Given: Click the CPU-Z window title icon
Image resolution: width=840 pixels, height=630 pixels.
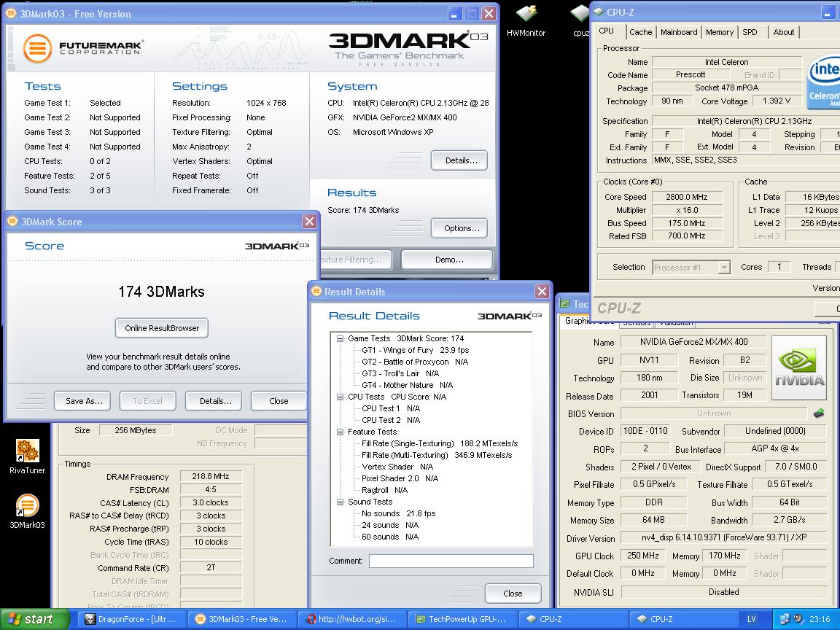Looking at the screenshot, I should click(x=599, y=12).
